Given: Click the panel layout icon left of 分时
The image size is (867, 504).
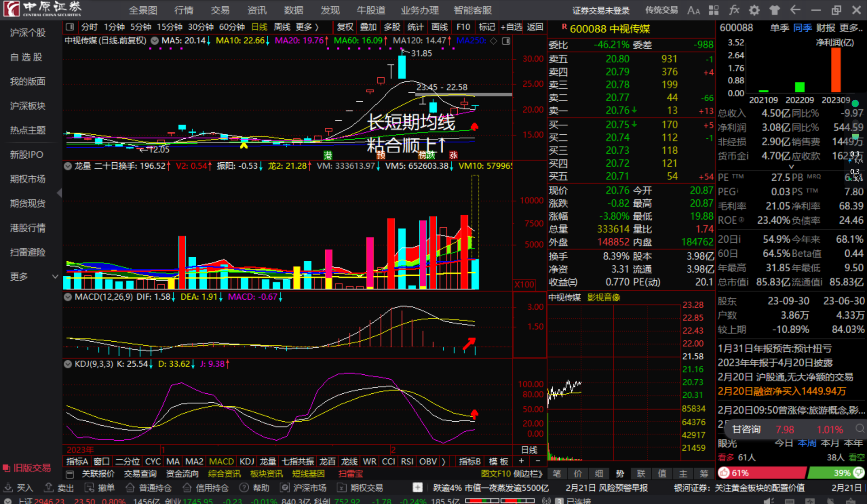Looking at the screenshot, I should pos(70,27).
